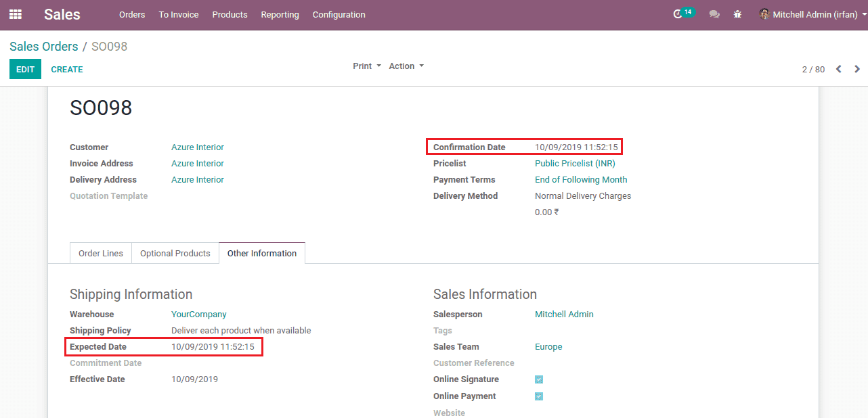Open the Products menu
This screenshot has width=868, height=418.
[230, 14]
